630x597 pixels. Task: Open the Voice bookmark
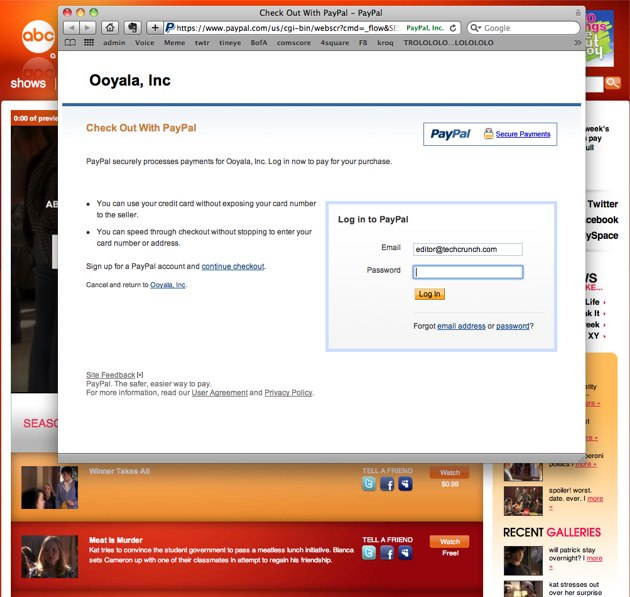pyautogui.click(x=145, y=43)
